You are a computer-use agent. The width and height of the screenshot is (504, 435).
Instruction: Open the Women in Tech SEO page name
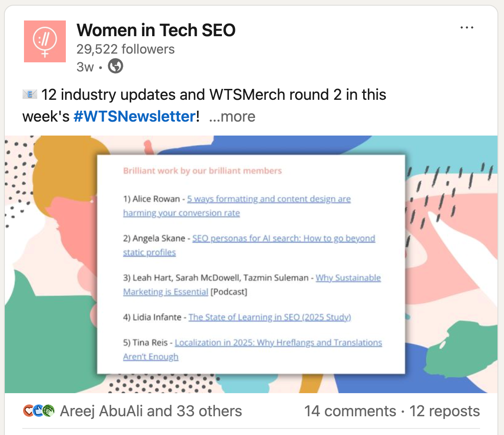point(156,30)
